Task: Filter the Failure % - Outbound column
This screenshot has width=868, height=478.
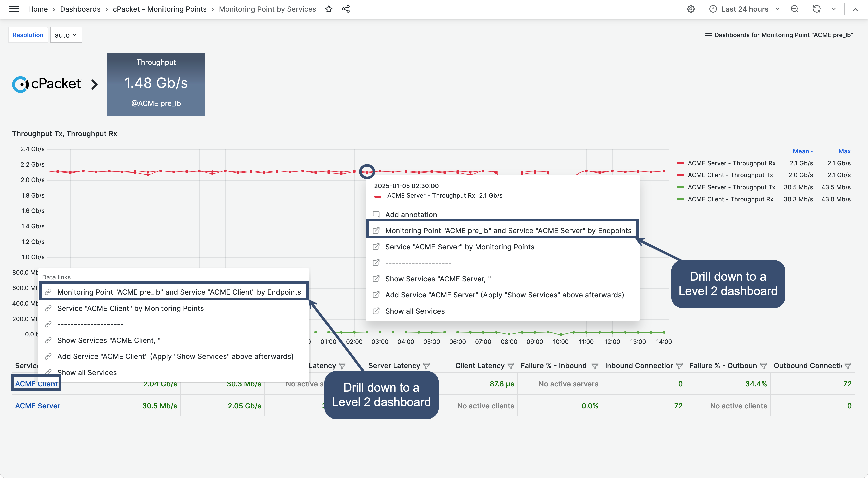Action: tap(764, 366)
